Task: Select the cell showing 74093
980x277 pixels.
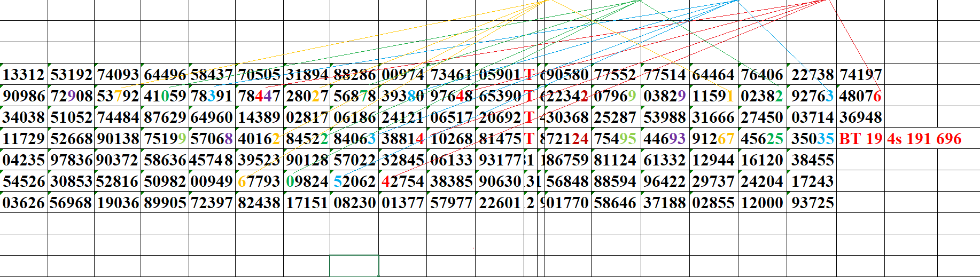Action: click(118, 74)
